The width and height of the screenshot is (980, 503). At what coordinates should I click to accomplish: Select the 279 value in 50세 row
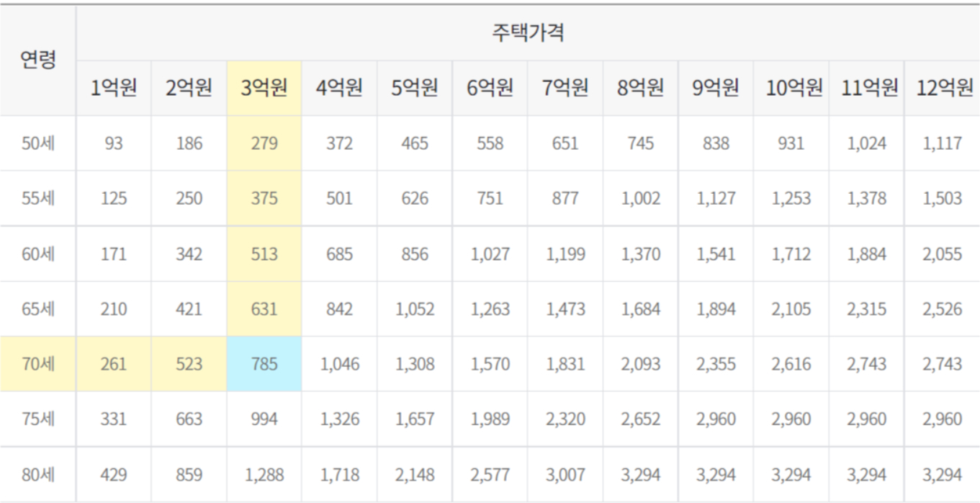point(264,143)
